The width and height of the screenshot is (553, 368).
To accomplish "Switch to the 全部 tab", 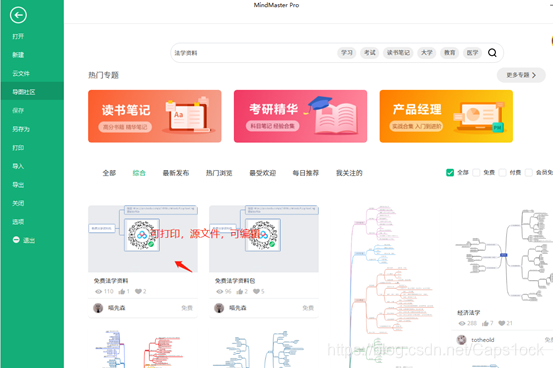I will pyautogui.click(x=109, y=173).
